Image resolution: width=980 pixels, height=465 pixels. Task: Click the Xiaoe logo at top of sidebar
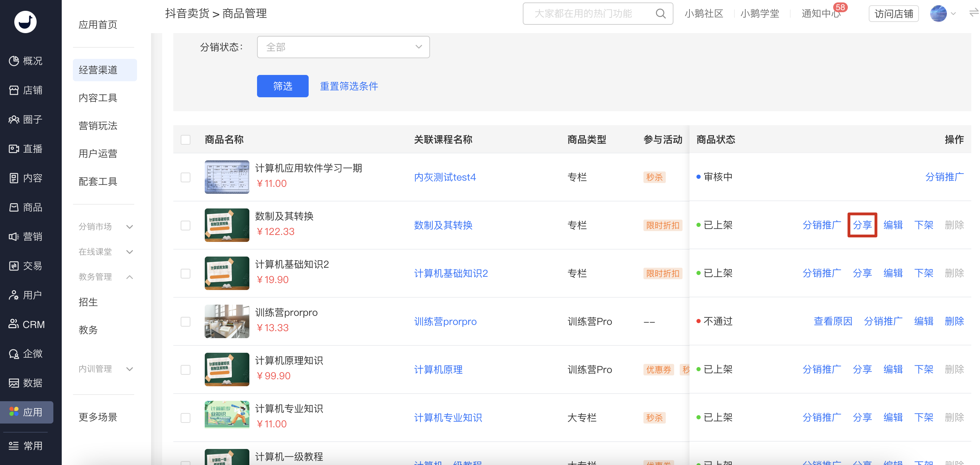[25, 22]
